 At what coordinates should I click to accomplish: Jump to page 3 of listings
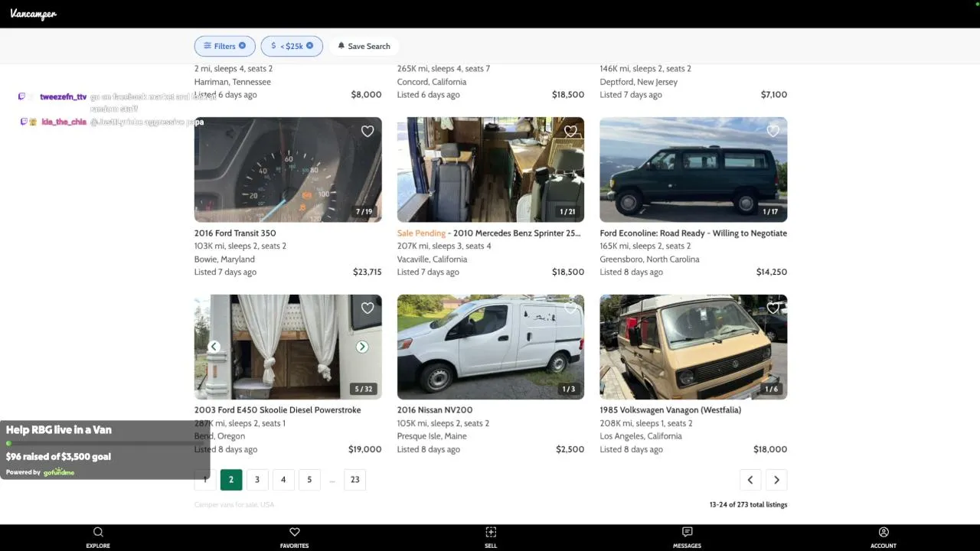point(257,480)
